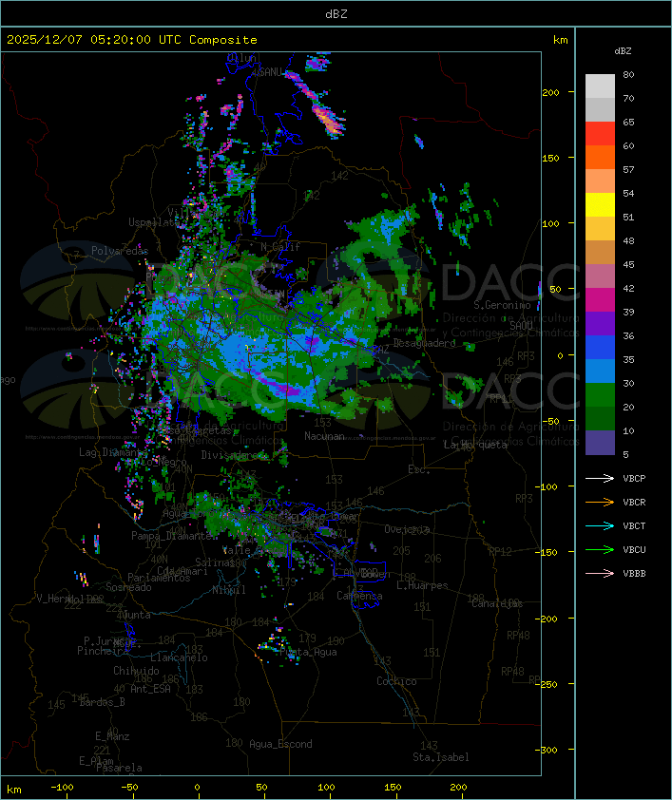Click the 80 value on the dBZ scale
Image resolution: width=672 pixels, height=800 pixels.
pos(628,74)
